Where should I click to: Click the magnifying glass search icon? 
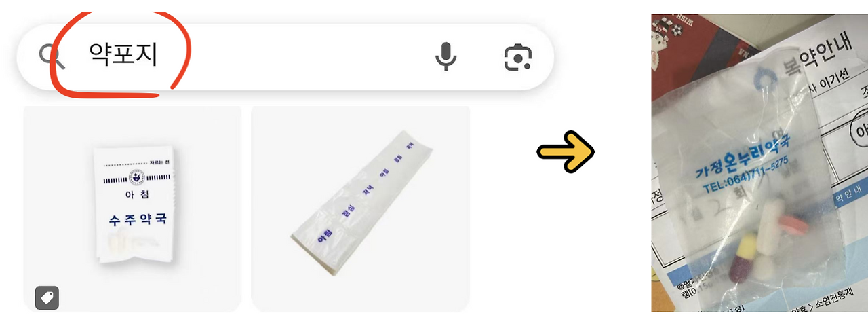[x=51, y=56]
